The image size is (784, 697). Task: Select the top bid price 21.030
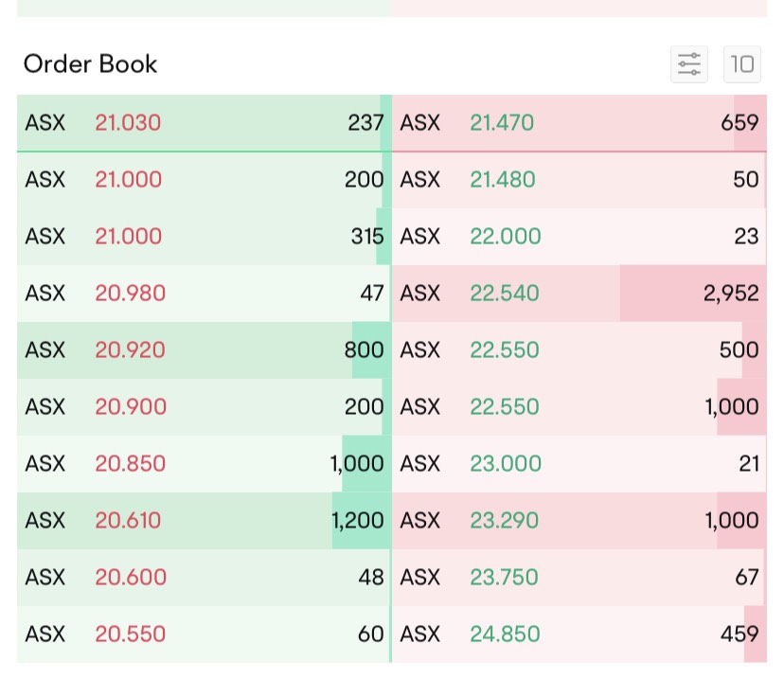click(128, 122)
